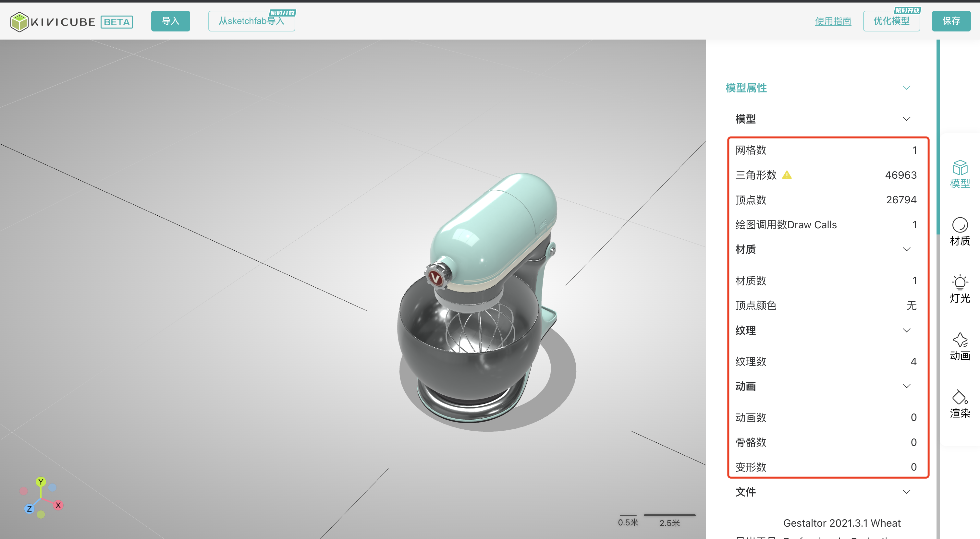980x539 pixels.
Task: Click the Kivicube cube logo
Action: click(x=19, y=22)
